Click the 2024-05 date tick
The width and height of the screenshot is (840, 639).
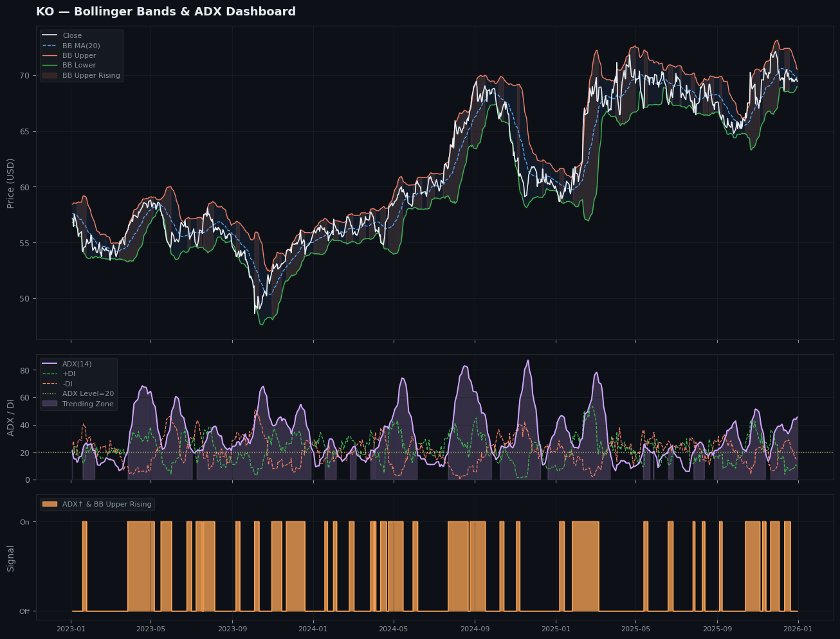[393, 629]
